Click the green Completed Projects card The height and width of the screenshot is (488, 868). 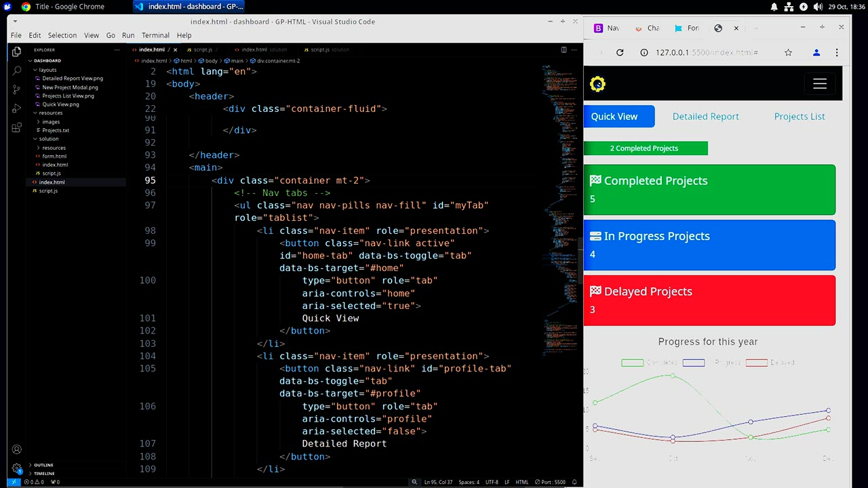tap(709, 190)
